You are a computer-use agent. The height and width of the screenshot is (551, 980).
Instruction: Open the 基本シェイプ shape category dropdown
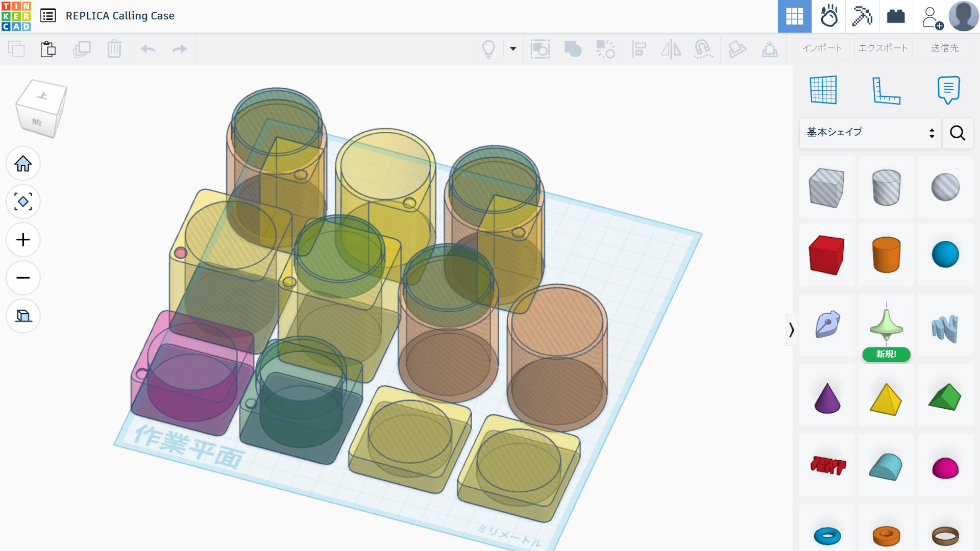[870, 133]
